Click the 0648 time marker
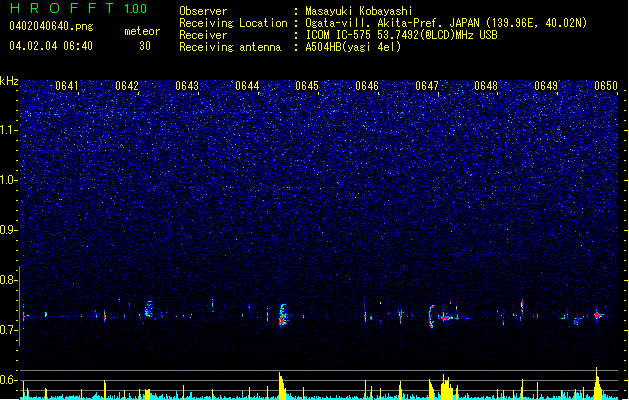 [486, 86]
